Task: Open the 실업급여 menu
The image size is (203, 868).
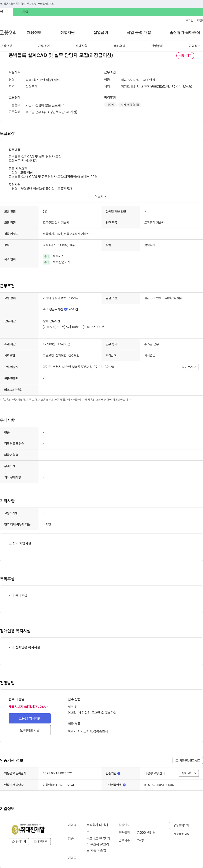Action: coord(100,33)
